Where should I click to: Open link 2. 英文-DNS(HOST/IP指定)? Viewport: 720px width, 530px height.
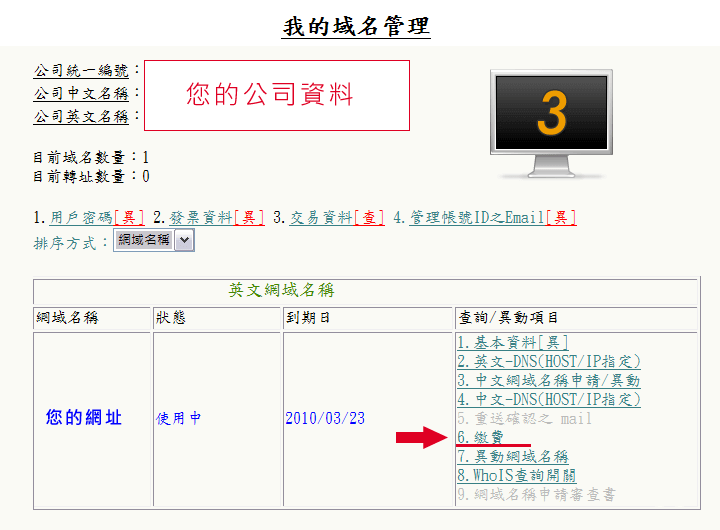pos(549,361)
